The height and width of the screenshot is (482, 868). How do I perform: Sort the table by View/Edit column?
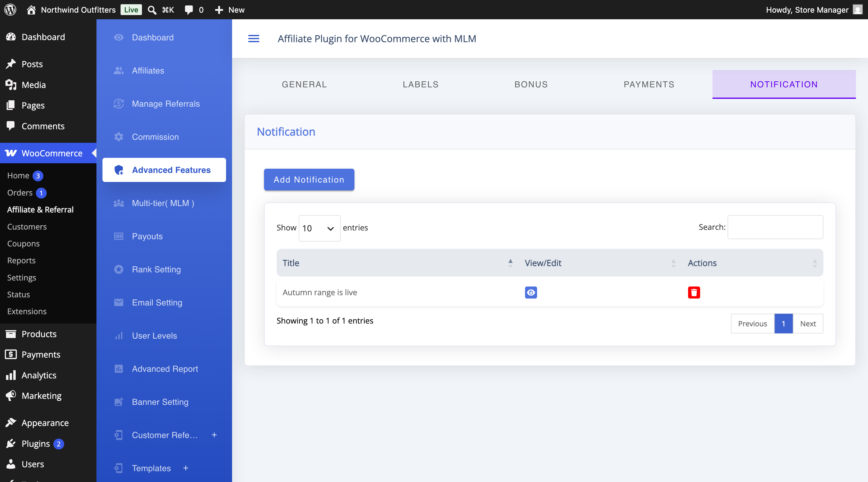600,263
